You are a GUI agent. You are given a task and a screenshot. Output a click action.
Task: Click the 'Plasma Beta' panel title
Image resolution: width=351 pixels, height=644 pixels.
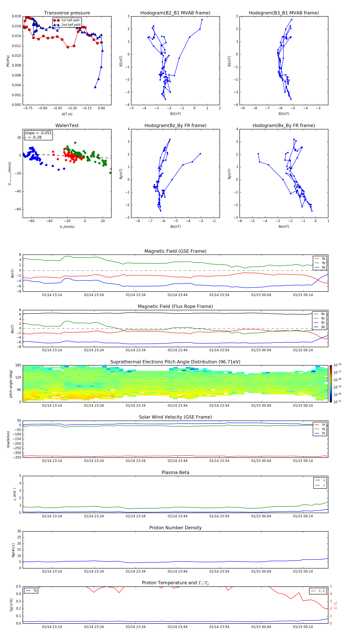(x=175, y=473)
